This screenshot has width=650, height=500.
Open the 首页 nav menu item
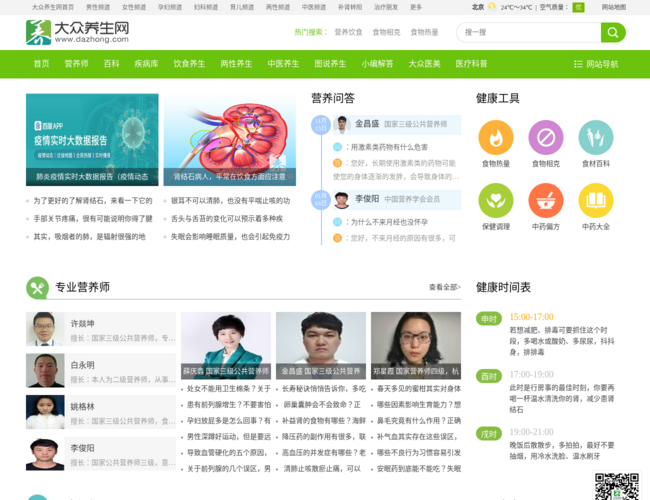click(41, 64)
